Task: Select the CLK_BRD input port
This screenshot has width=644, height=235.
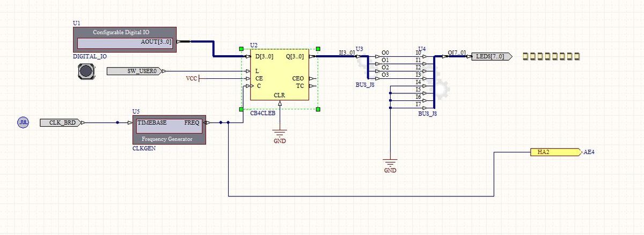Action: [x=62, y=123]
